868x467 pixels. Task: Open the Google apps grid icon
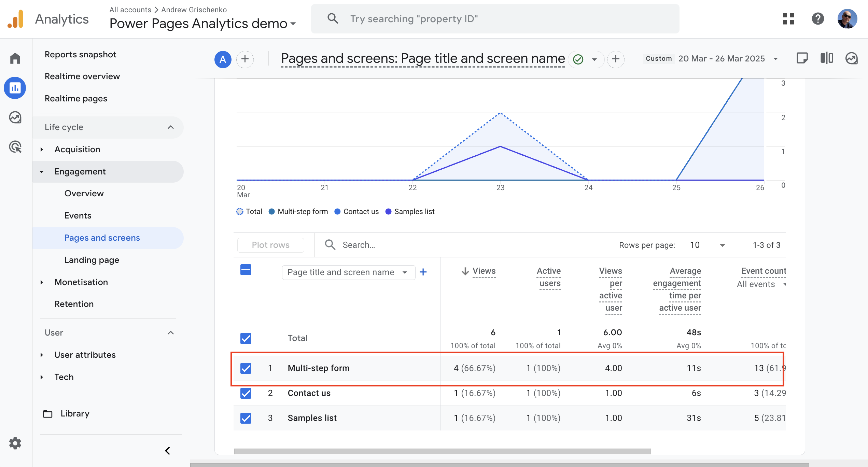point(788,19)
